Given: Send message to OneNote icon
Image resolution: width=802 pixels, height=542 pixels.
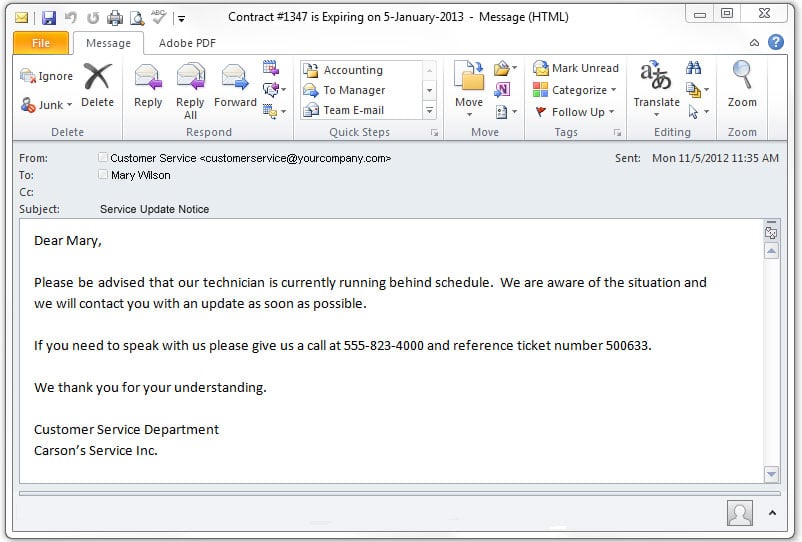Looking at the screenshot, I should [502, 90].
